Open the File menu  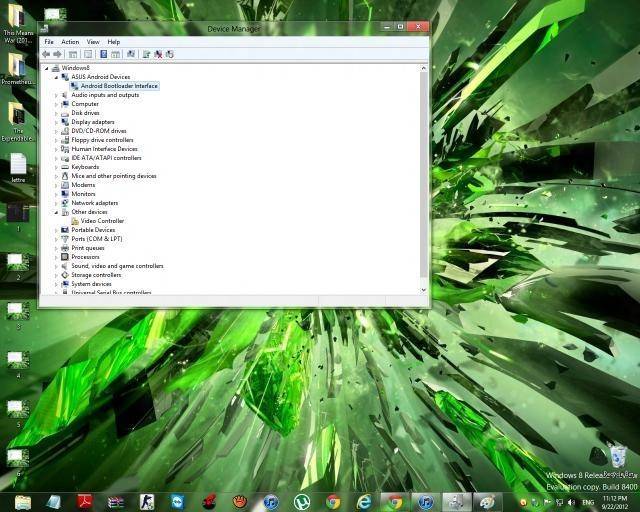(49, 42)
